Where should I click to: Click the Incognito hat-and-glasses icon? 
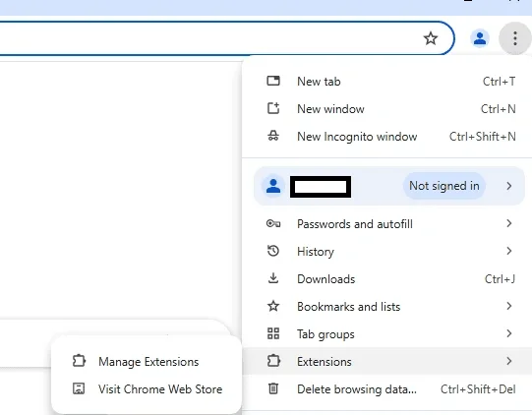pyautogui.click(x=273, y=136)
